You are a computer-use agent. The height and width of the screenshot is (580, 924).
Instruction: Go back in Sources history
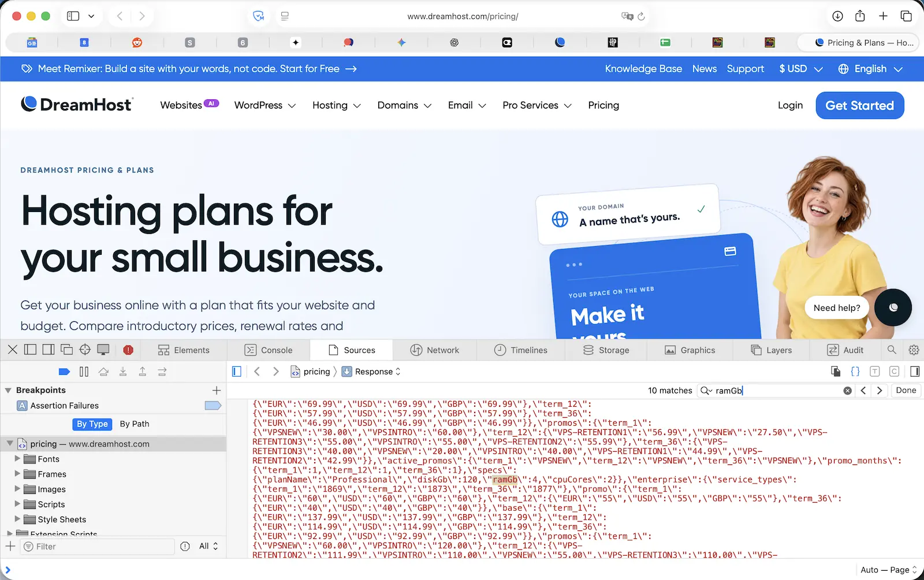point(257,371)
